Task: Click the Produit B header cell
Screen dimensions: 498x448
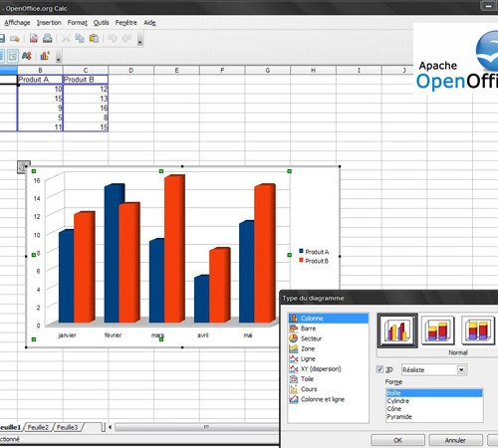Action: (86, 80)
